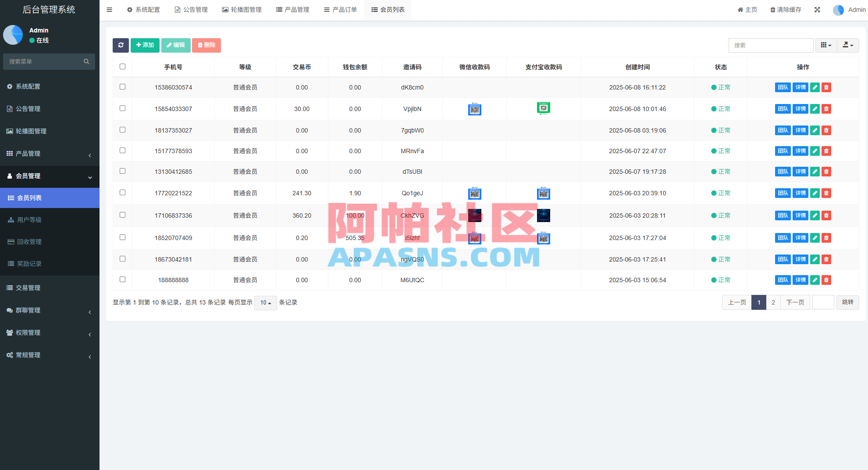Refresh the member list table
Viewport: 868px width, 470px height.
121,45
